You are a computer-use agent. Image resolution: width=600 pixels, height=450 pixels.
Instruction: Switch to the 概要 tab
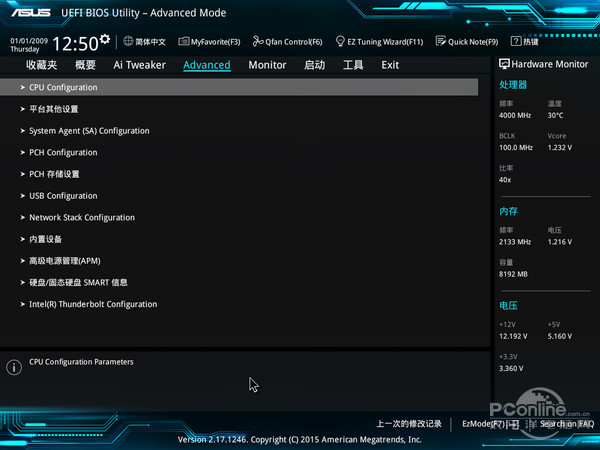point(85,65)
